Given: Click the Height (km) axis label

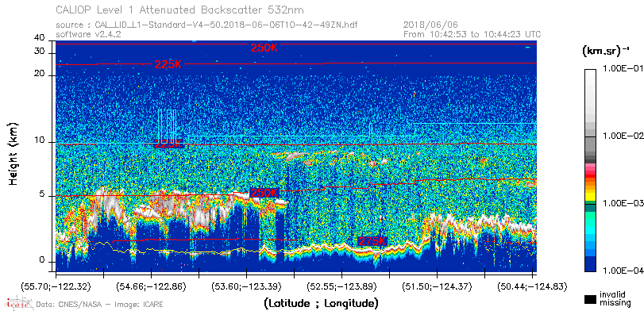Looking at the screenshot, I should click(13, 153).
